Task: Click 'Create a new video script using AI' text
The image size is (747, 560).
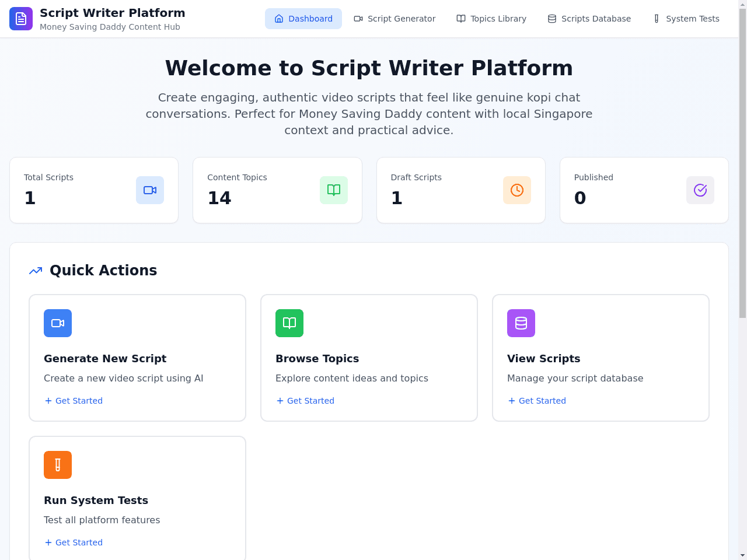Action: pyautogui.click(x=124, y=379)
